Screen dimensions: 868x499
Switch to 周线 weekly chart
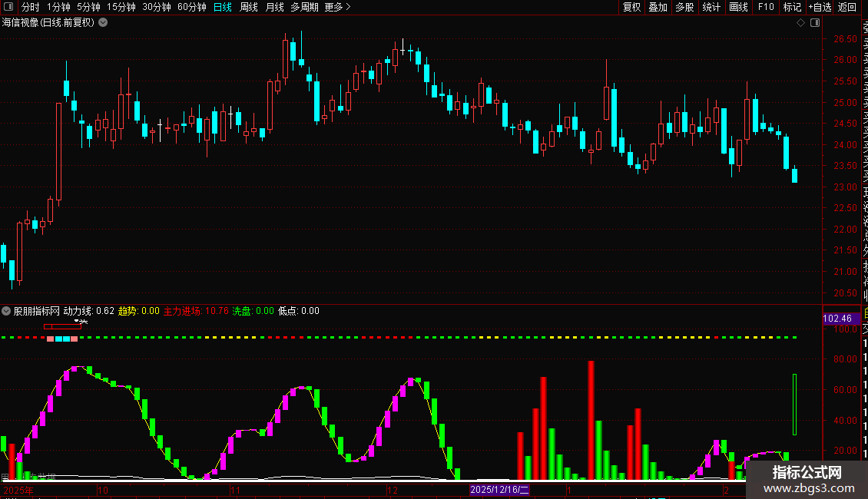pyautogui.click(x=249, y=7)
